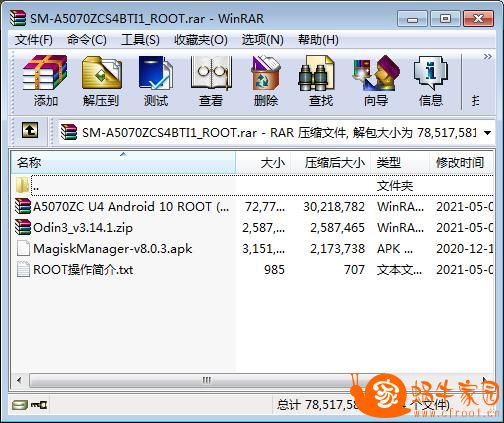This screenshot has width=504, height=423.
Task: Click the status bar drive icon
Action: [19, 405]
